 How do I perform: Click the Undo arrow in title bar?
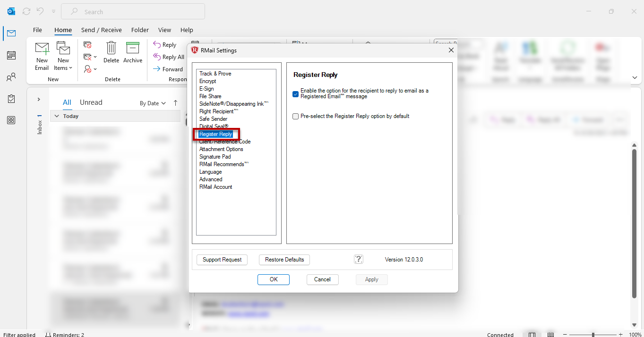point(40,11)
